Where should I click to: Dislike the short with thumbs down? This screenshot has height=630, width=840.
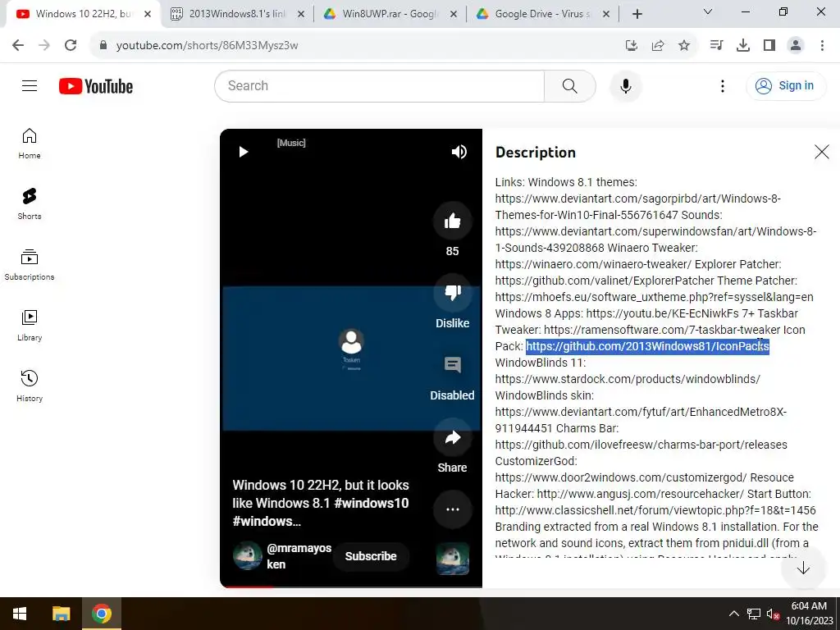tap(452, 293)
